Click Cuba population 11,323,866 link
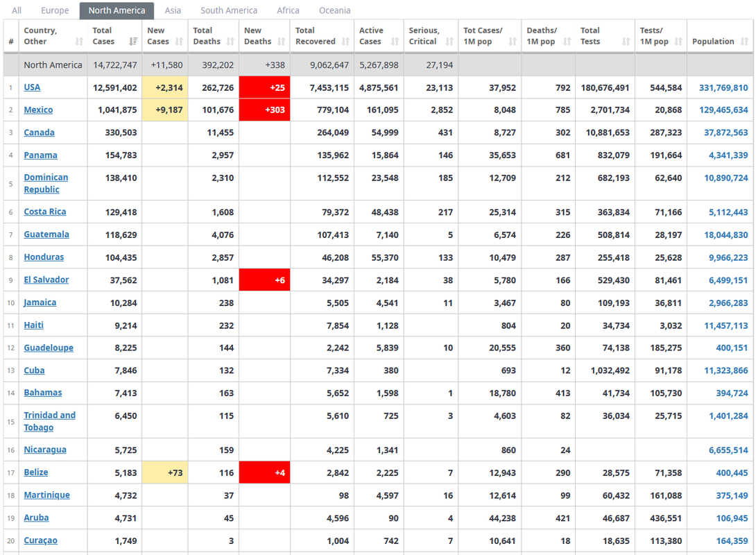Image resolution: width=756 pixels, height=555 pixels. point(725,370)
